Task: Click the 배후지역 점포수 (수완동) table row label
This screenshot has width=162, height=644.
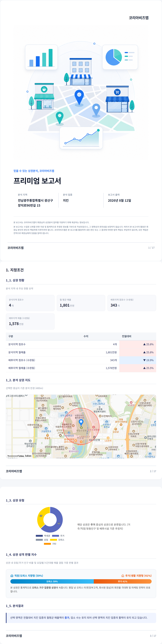Action: point(22,360)
